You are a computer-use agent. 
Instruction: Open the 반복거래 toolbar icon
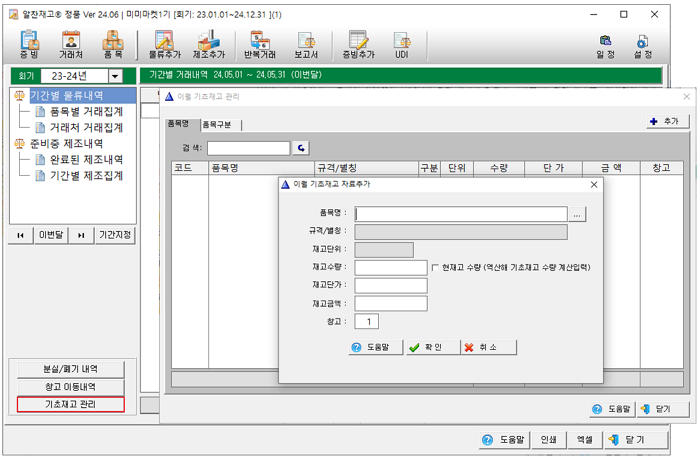click(x=260, y=45)
